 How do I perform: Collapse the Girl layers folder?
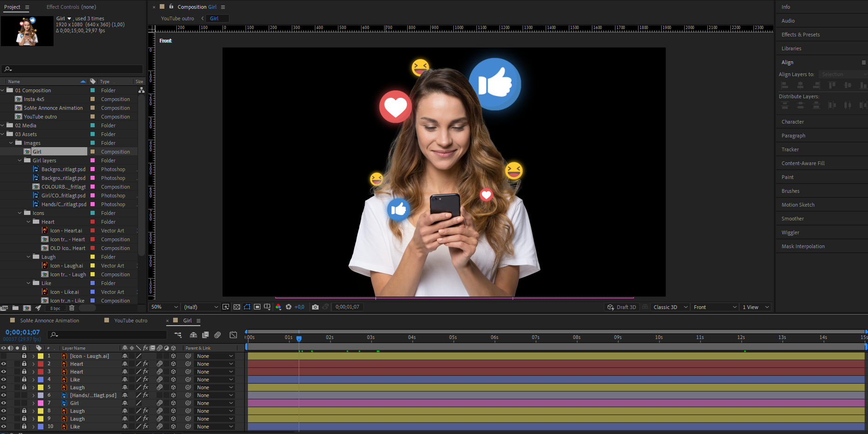click(20, 161)
